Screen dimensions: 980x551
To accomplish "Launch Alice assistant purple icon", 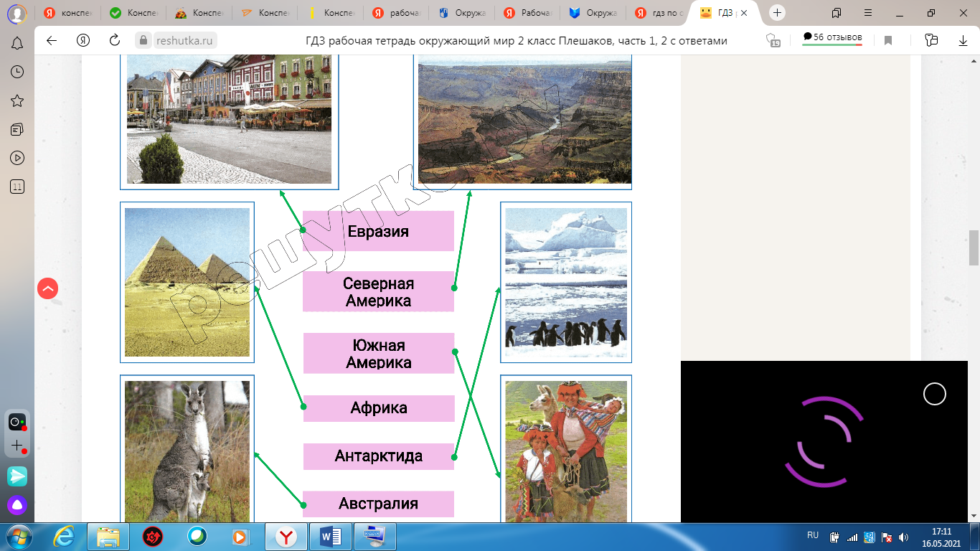I will (17, 505).
